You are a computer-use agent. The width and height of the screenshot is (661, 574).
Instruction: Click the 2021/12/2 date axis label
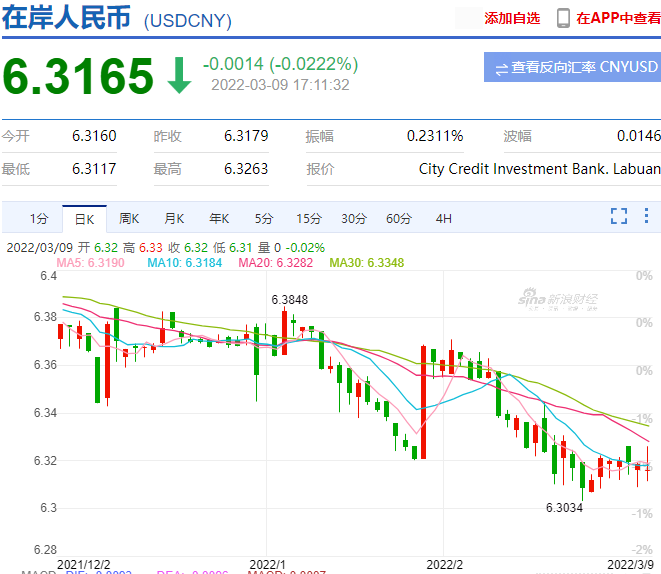[x=83, y=564]
